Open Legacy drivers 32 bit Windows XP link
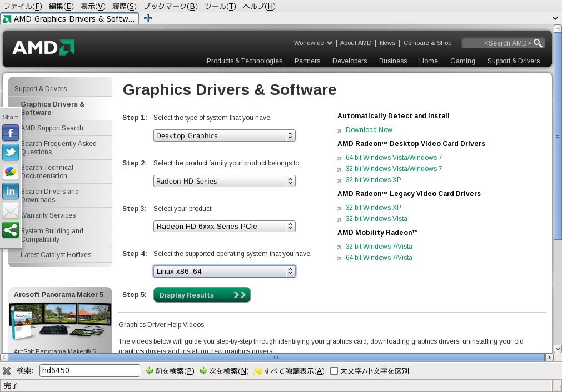 pyautogui.click(x=373, y=208)
